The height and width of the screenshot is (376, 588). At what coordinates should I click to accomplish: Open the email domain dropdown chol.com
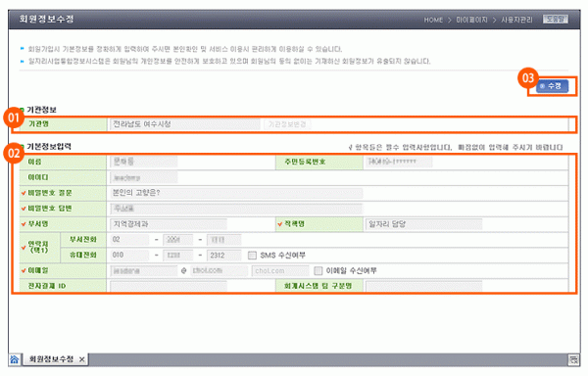(280, 271)
